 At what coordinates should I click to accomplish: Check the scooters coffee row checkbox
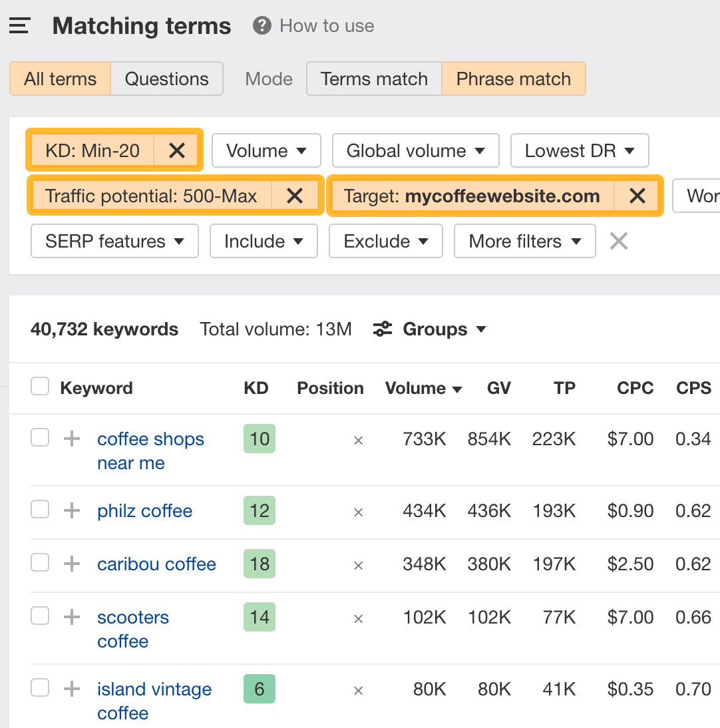40,616
